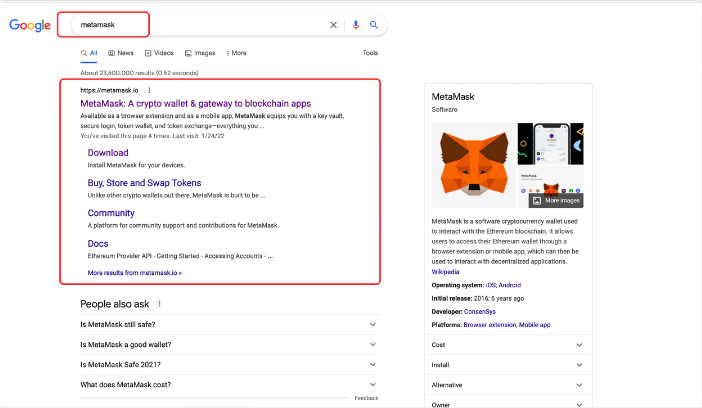Open the Docs sitelink
702x408 pixels.
pos(98,244)
